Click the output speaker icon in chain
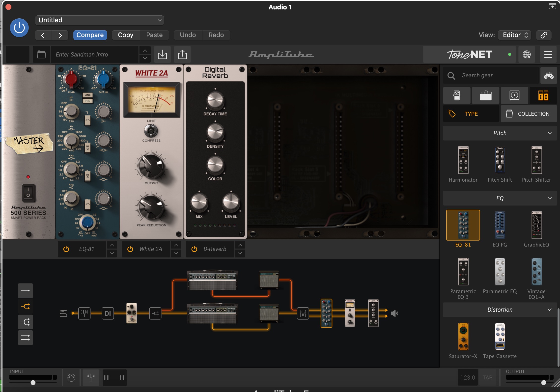 click(394, 313)
